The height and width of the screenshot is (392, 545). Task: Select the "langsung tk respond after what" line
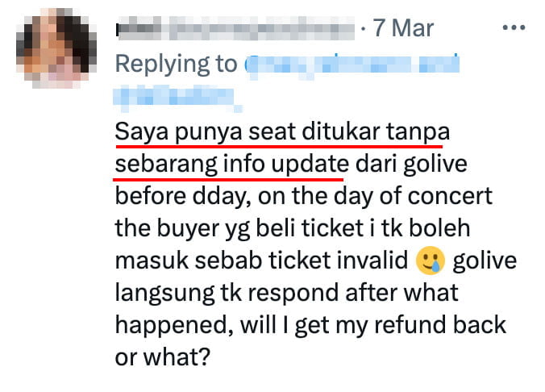pos(286,293)
